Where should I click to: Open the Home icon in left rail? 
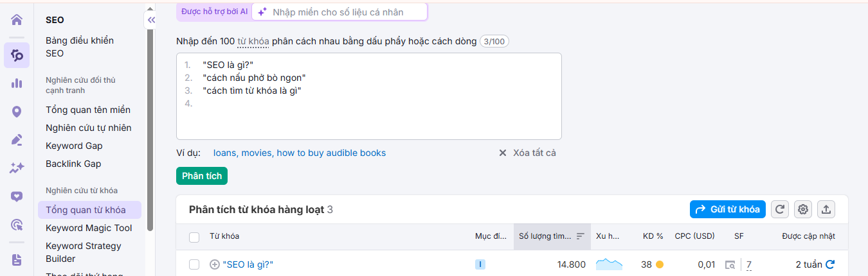(x=17, y=19)
